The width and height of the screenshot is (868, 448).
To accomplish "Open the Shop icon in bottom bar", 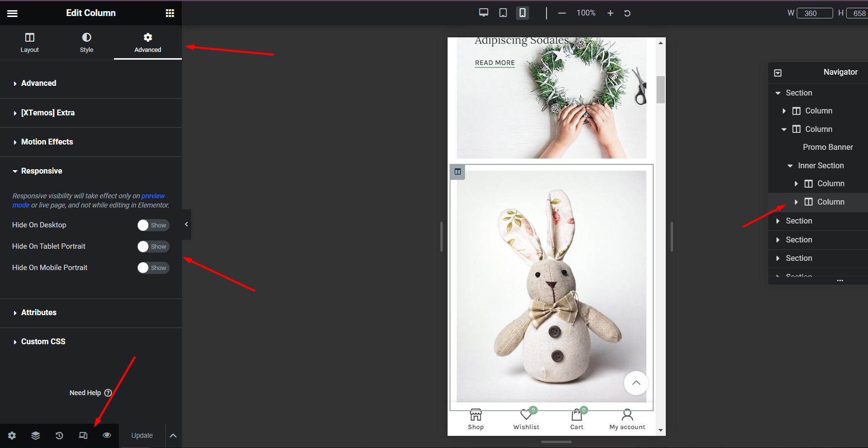I will (x=476, y=415).
